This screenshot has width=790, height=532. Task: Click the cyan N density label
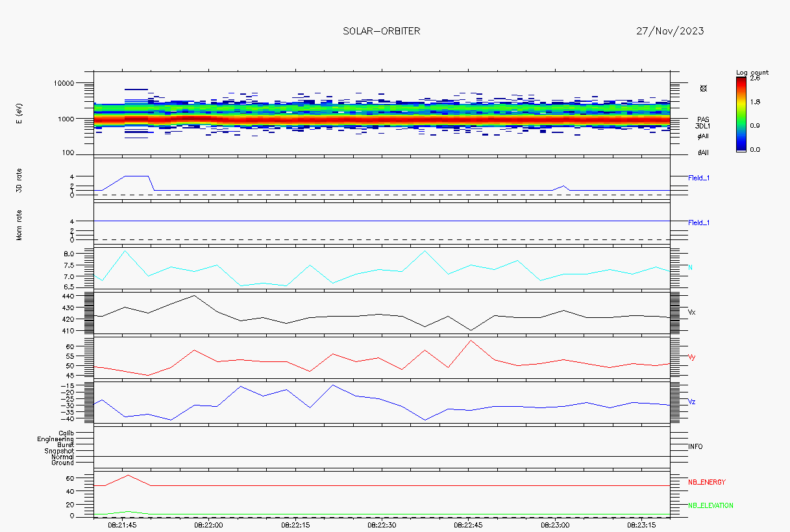coord(690,267)
